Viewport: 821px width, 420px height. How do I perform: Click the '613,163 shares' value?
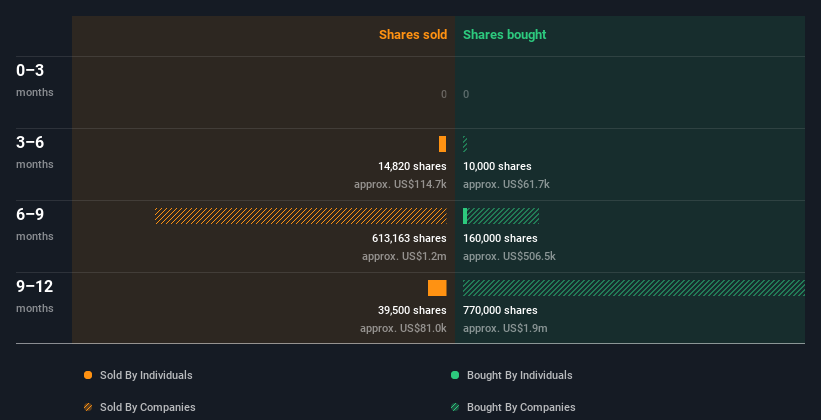409,238
